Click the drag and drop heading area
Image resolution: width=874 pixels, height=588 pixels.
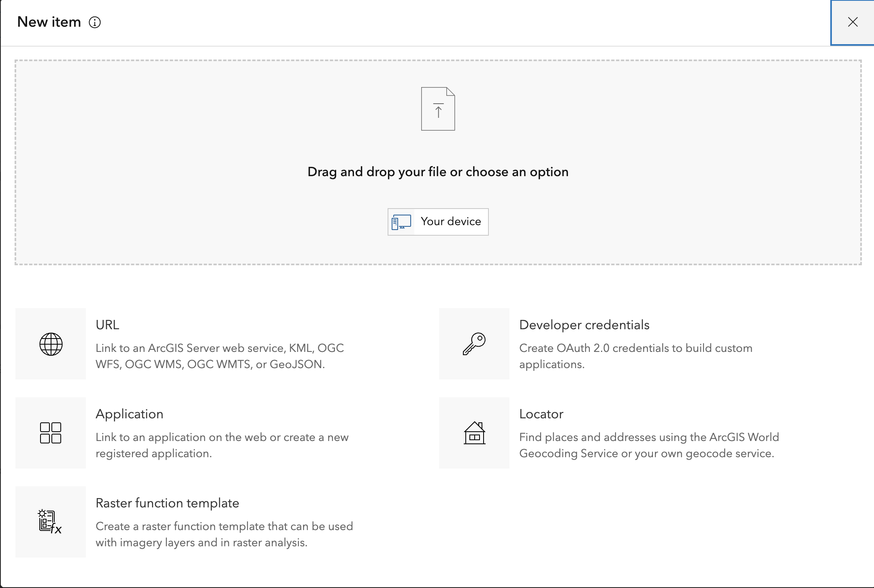(438, 172)
